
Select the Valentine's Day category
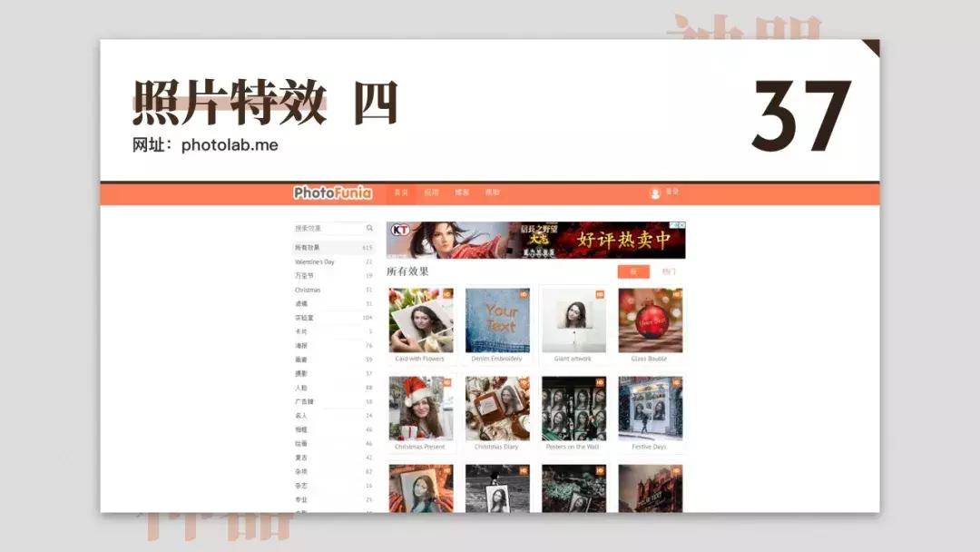334,262
